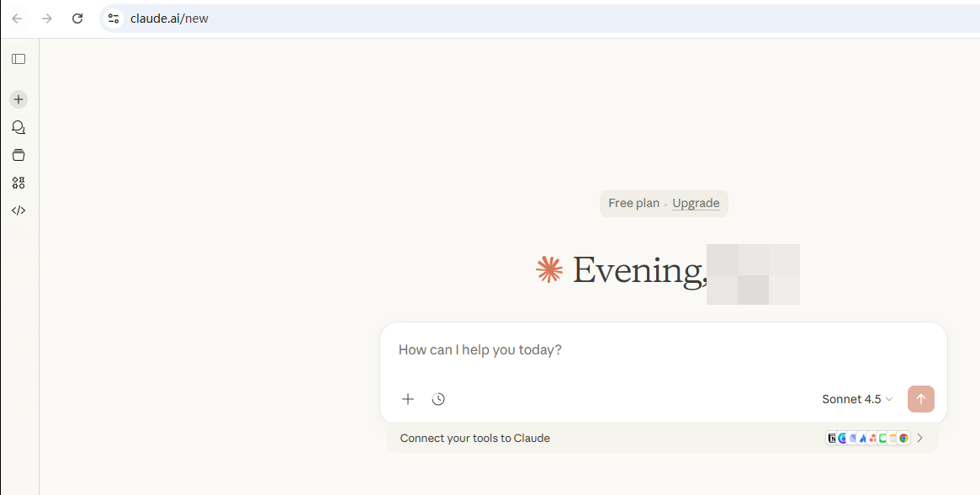
Task: Click the orange Claude spark logo
Action: (549, 269)
